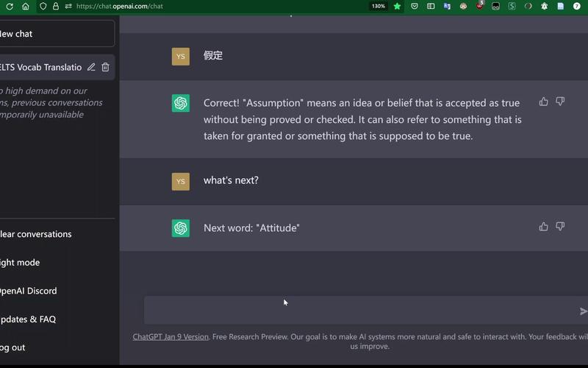The image size is (588, 368).
Task: Open the red extension with 5 badge
Action: pyautogui.click(x=480, y=6)
